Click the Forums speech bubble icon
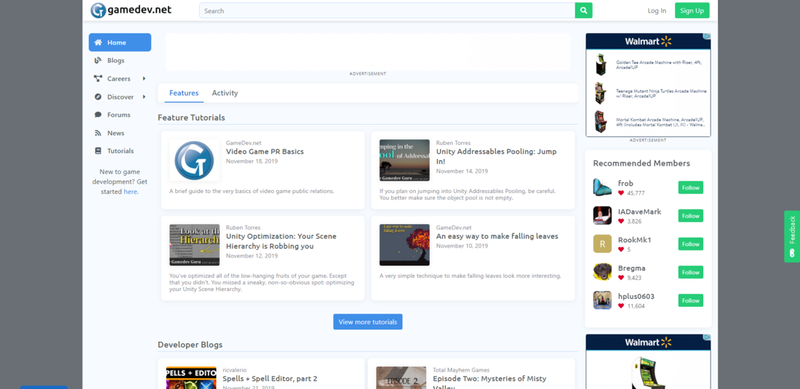The height and width of the screenshot is (389, 800). click(98, 115)
